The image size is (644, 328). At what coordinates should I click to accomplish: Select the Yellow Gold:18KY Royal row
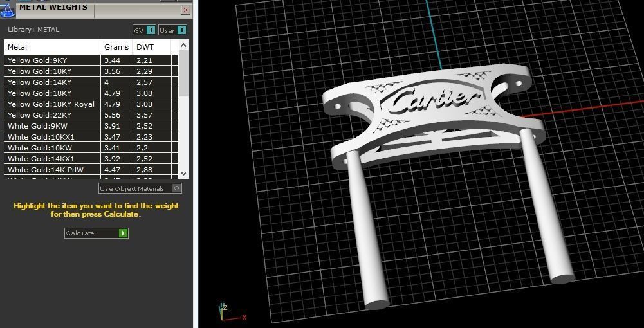coord(91,104)
